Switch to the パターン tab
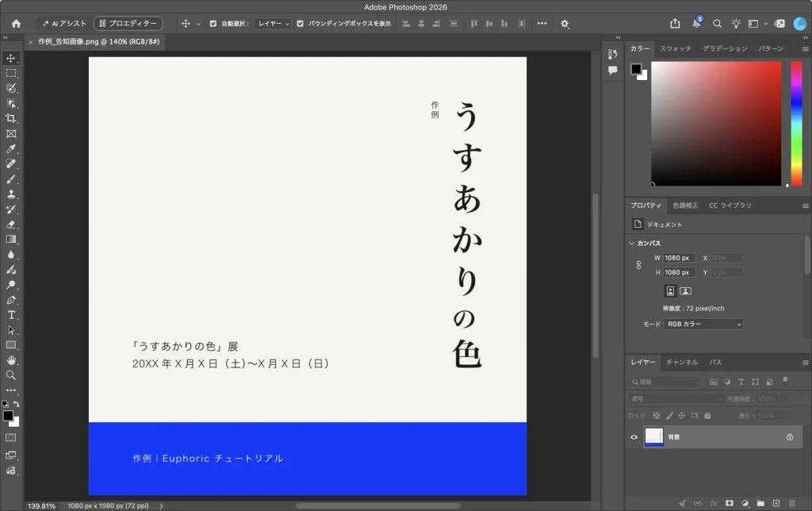812x511 pixels. [x=771, y=48]
